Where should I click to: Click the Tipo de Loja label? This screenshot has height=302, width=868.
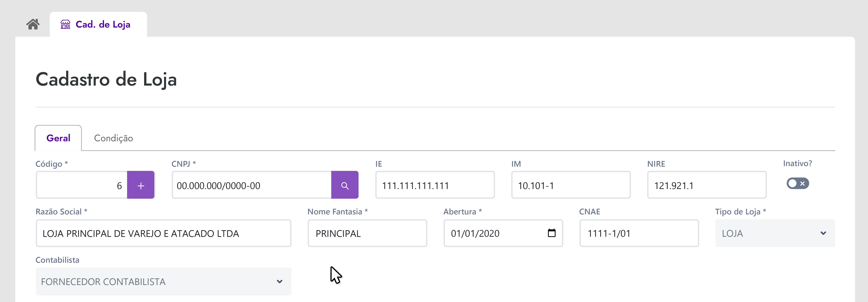(741, 212)
